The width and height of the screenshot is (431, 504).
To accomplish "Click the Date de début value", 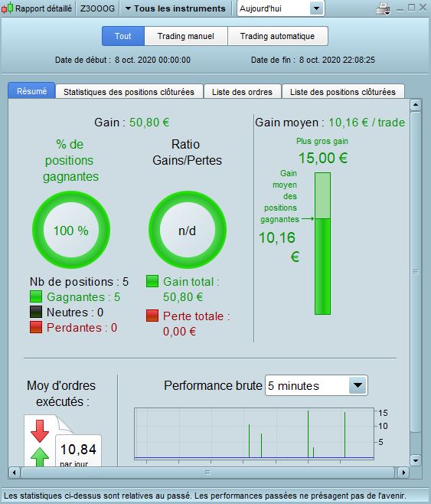I will click(x=152, y=60).
